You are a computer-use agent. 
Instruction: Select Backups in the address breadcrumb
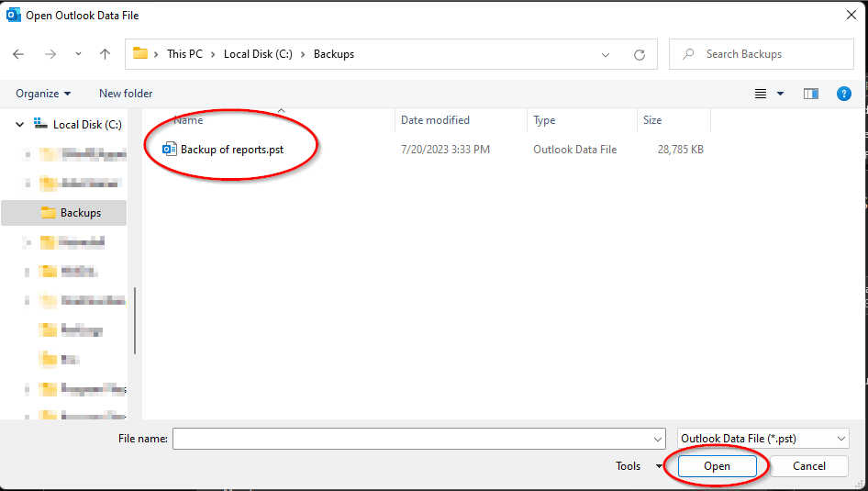pos(334,54)
